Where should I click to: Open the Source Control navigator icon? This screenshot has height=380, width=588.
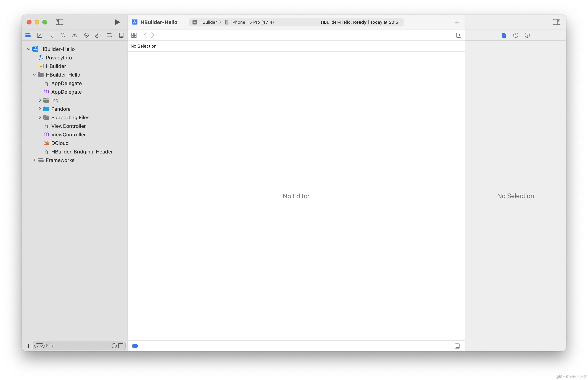[40, 35]
